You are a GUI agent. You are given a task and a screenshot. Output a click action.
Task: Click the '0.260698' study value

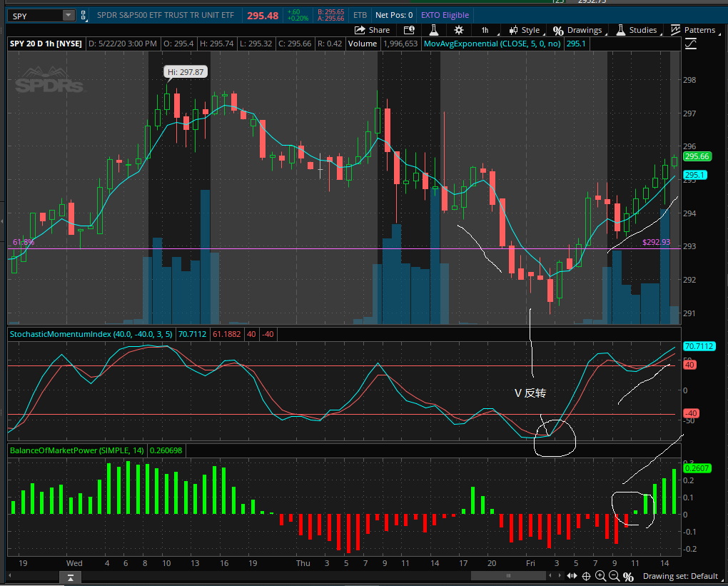(x=166, y=450)
